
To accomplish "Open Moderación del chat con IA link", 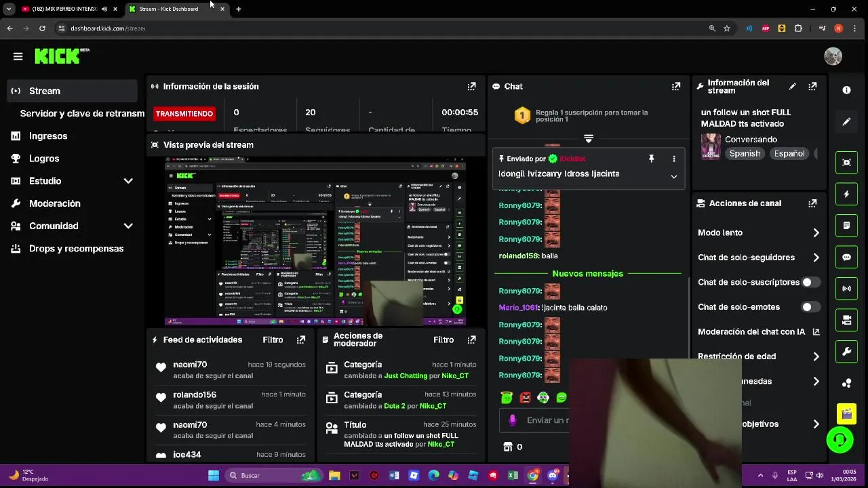I will coord(759,331).
